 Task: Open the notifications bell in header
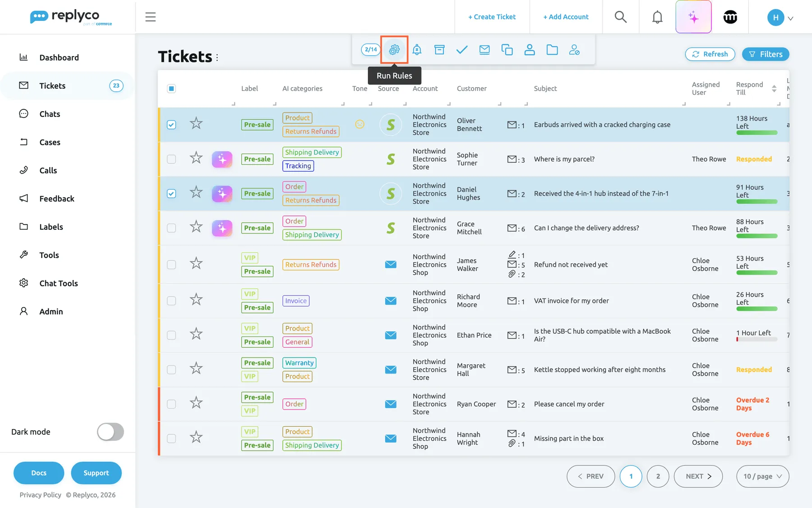pyautogui.click(x=658, y=17)
